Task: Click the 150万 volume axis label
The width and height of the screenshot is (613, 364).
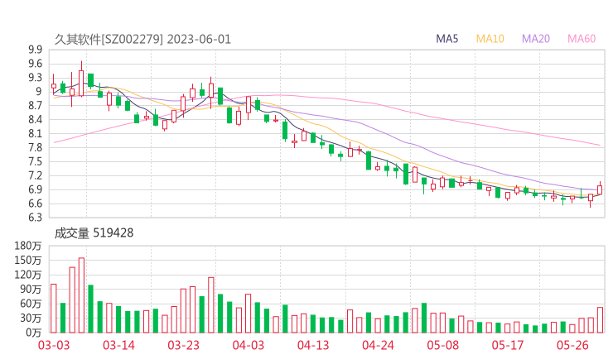Action: coord(28,260)
